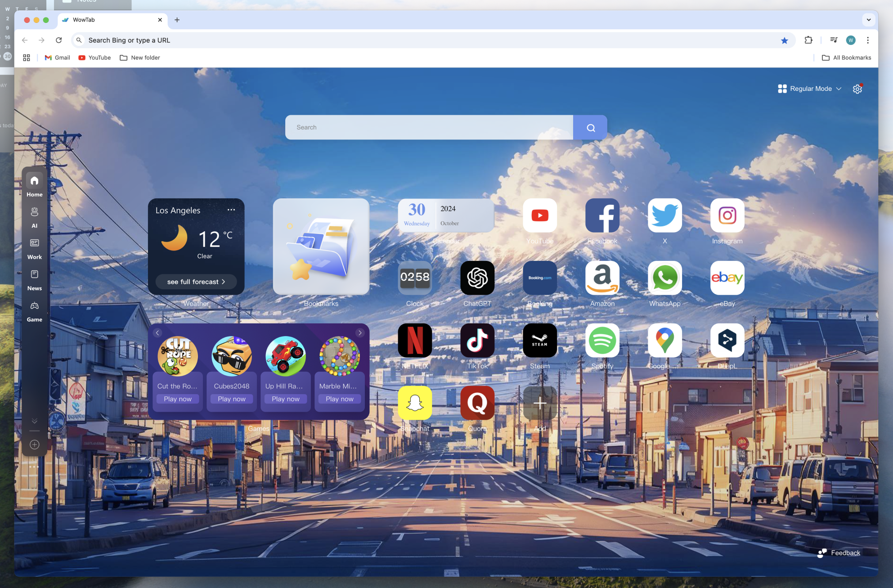This screenshot has height=588, width=893.
Task: Open the Instagram shortcut tile
Action: [x=727, y=215]
